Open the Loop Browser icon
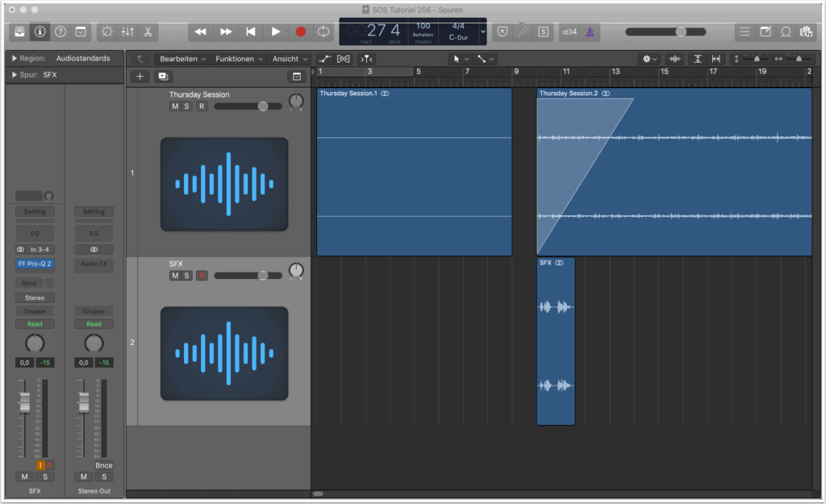This screenshot has height=504, width=826. coord(785,31)
